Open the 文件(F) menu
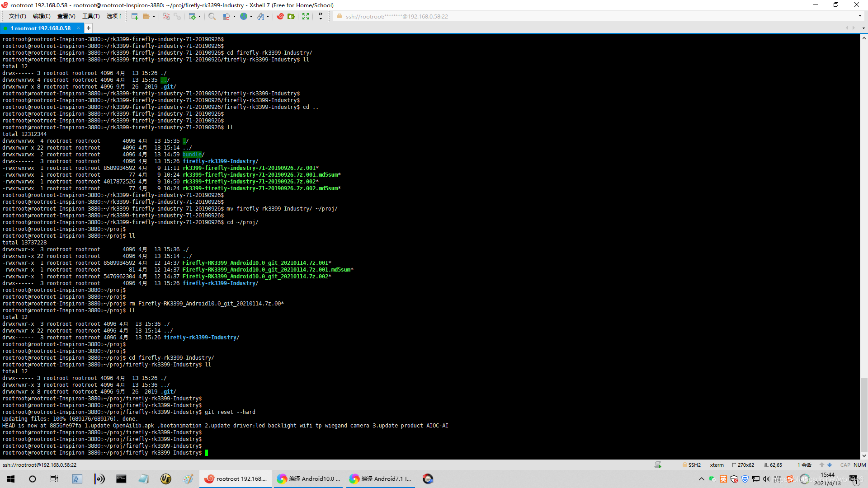This screenshot has height=488, width=868. click(x=17, y=16)
